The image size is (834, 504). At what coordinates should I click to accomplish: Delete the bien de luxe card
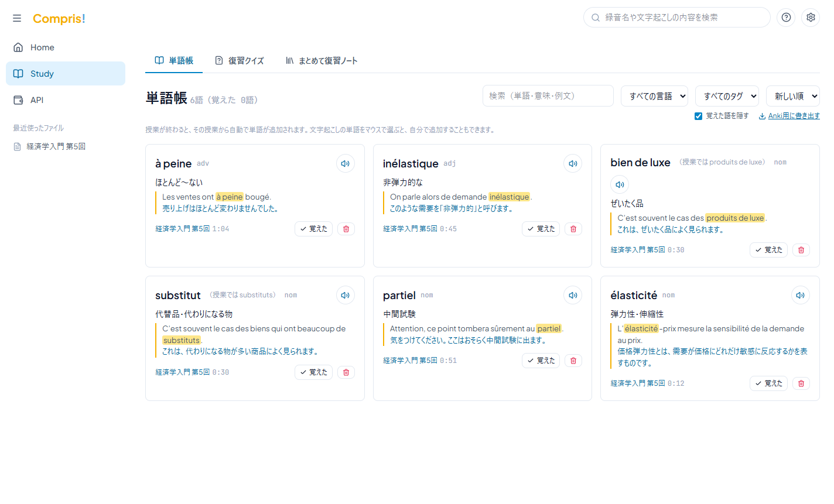coord(801,250)
